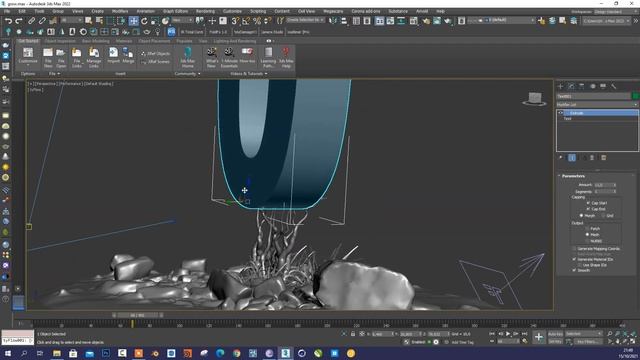Open the reference coordinate View dropdown
This screenshot has height=360, width=640.
182,20
